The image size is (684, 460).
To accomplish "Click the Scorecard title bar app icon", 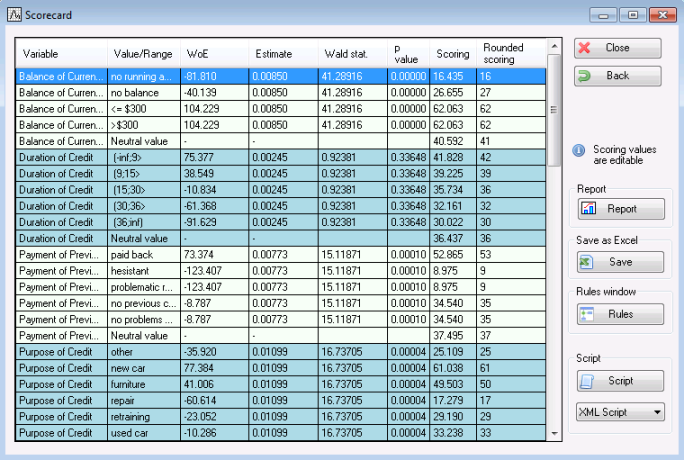I will pos(14,15).
